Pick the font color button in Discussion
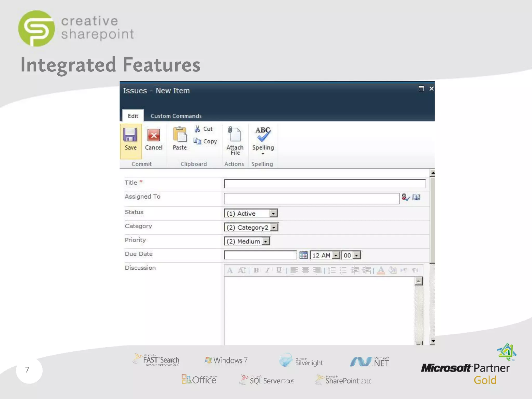The height and width of the screenshot is (399, 532). point(381,270)
